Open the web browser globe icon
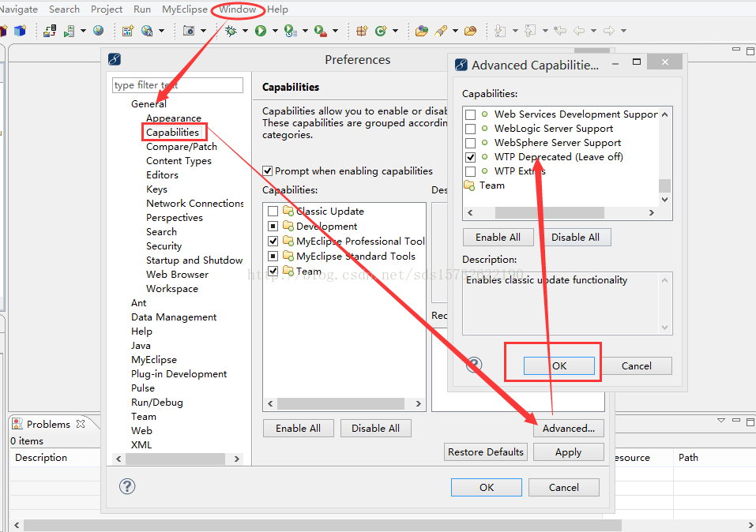 tap(99, 31)
